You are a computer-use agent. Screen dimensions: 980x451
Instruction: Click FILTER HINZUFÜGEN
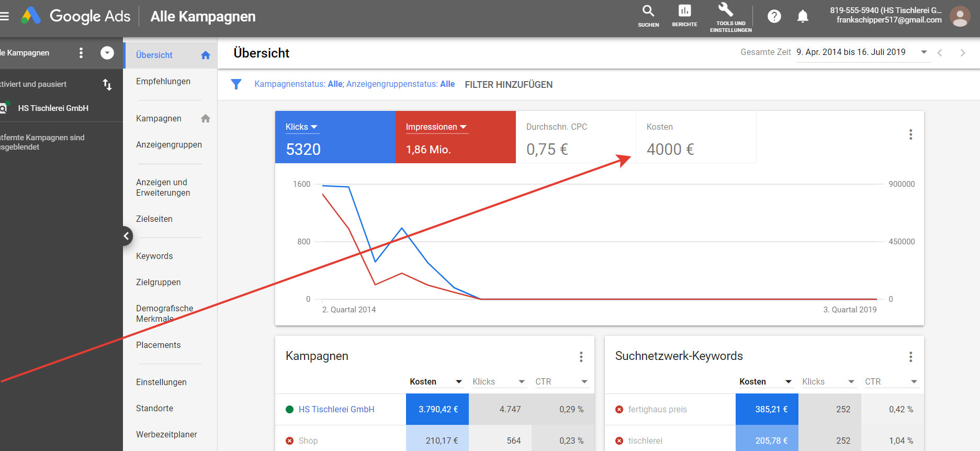point(509,85)
